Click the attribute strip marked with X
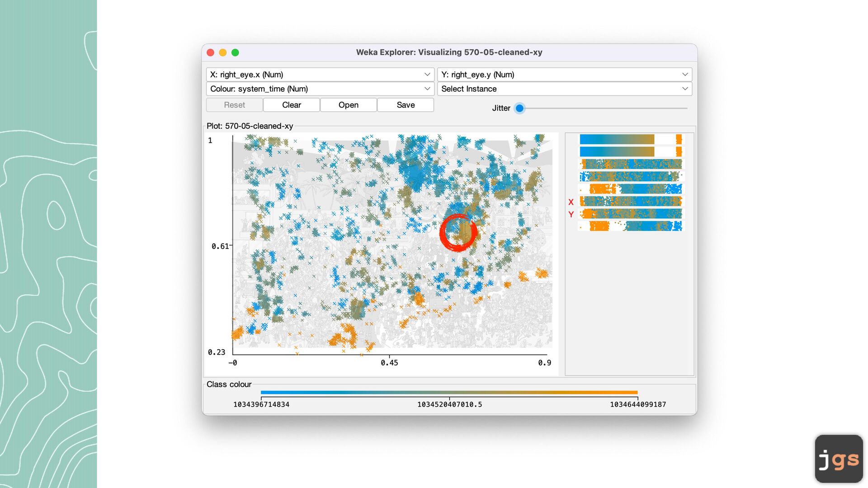The image size is (868, 488). 630,202
